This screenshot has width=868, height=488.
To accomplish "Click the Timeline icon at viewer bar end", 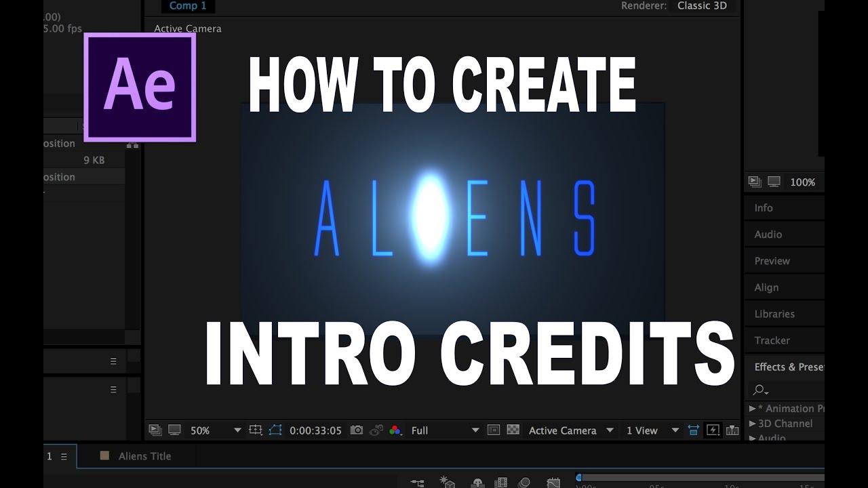I will point(732,430).
